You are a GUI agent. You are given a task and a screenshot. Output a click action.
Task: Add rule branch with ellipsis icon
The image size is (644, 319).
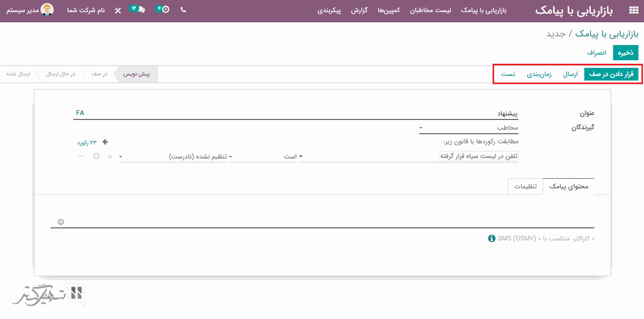[x=81, y=156]
